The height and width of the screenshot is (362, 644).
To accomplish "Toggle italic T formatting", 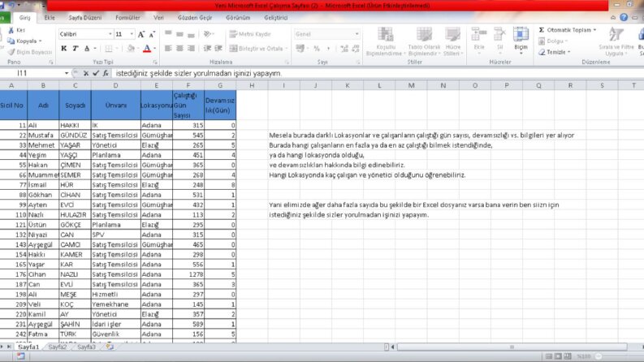I will coord(76,49).
